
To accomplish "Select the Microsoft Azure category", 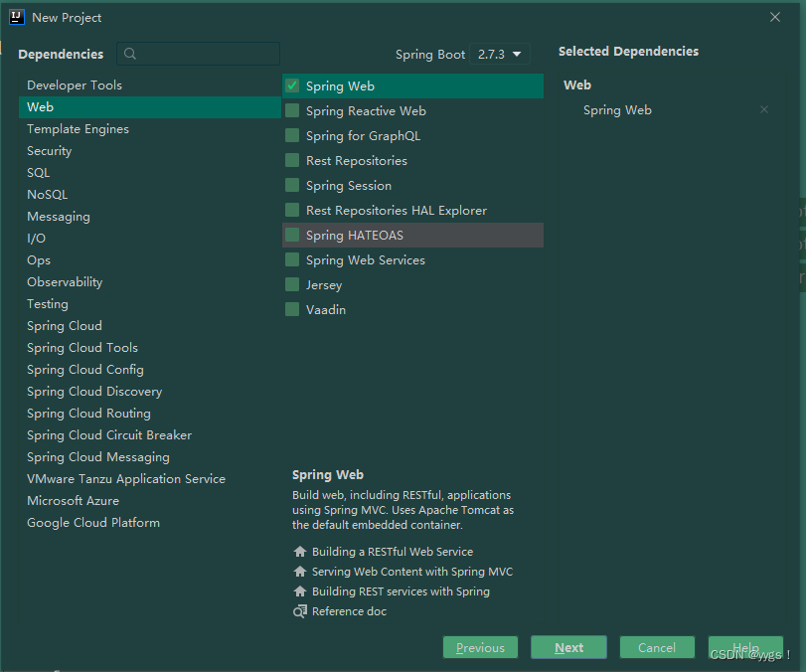I will click(150, 501).
